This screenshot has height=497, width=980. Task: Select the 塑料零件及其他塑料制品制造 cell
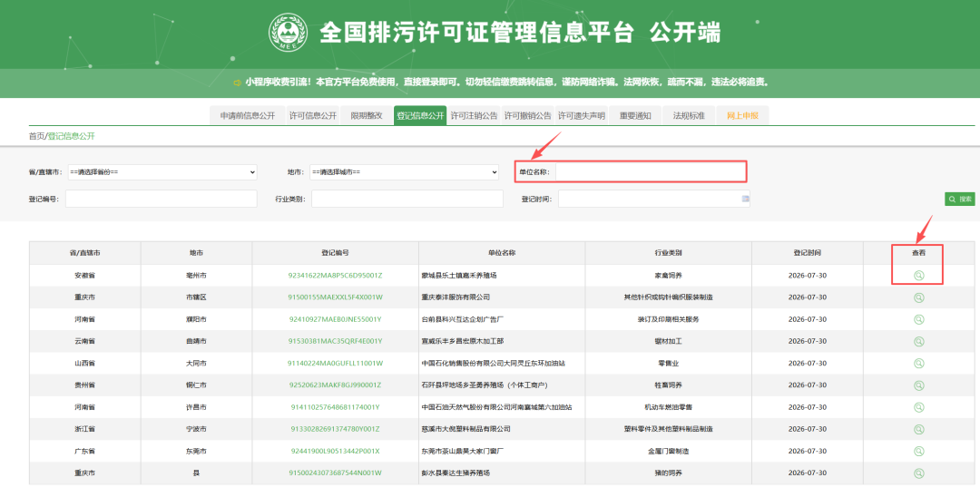click(668, 429)
